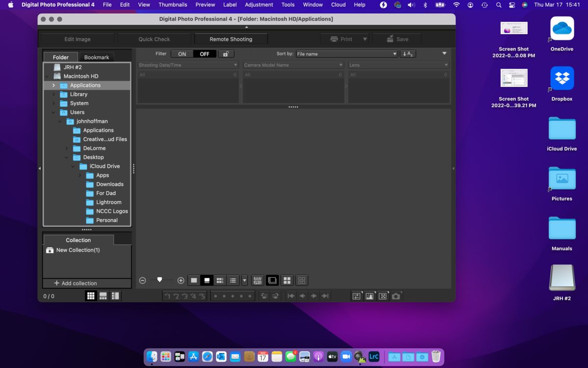Collapse the Desktop folder in tree
Viewport: 588px width, 368px height.
(67, 158)
